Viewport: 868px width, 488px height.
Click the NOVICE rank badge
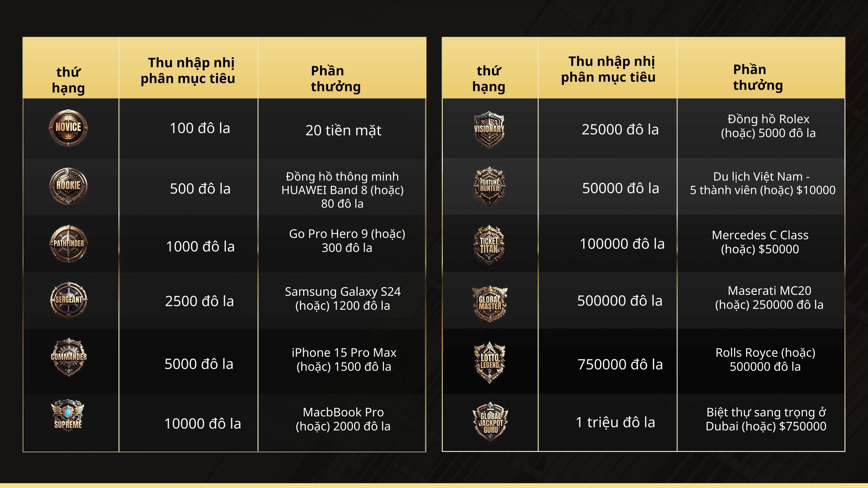coord(68,128)
